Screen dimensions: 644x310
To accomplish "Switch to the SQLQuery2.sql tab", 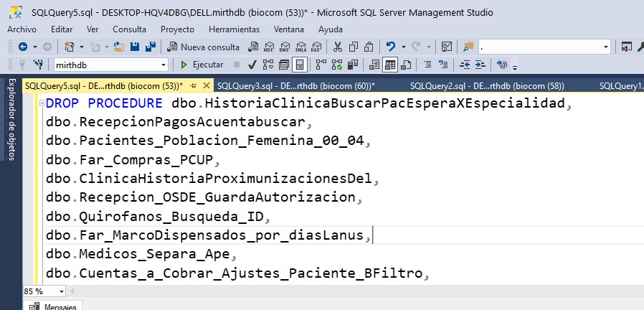I will pyautogui.click(x=487, y=86).
